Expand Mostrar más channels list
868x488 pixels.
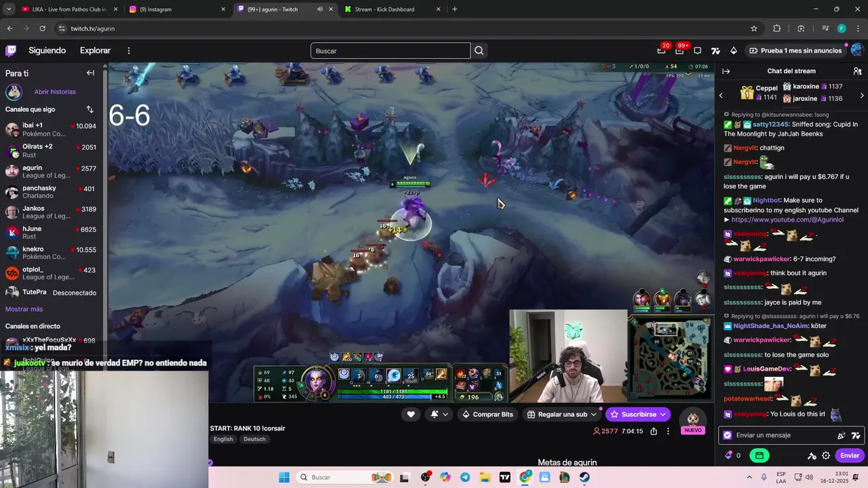pos(24,309)
